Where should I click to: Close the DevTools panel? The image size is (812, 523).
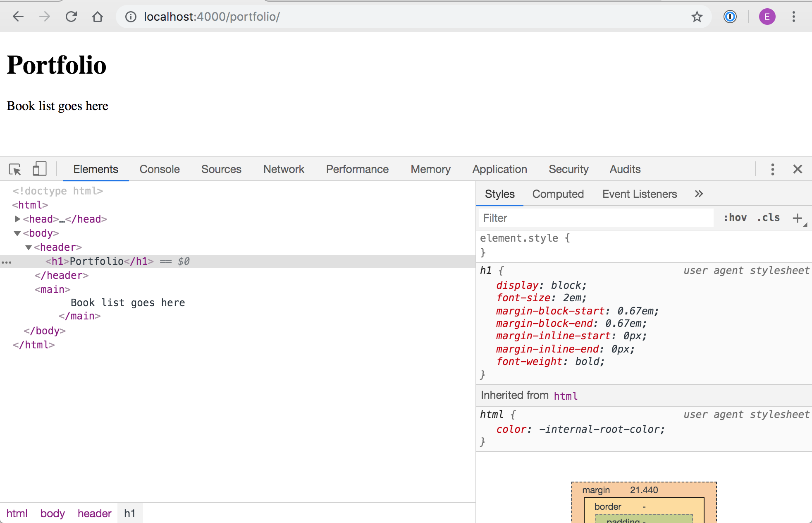pos(798,169)
